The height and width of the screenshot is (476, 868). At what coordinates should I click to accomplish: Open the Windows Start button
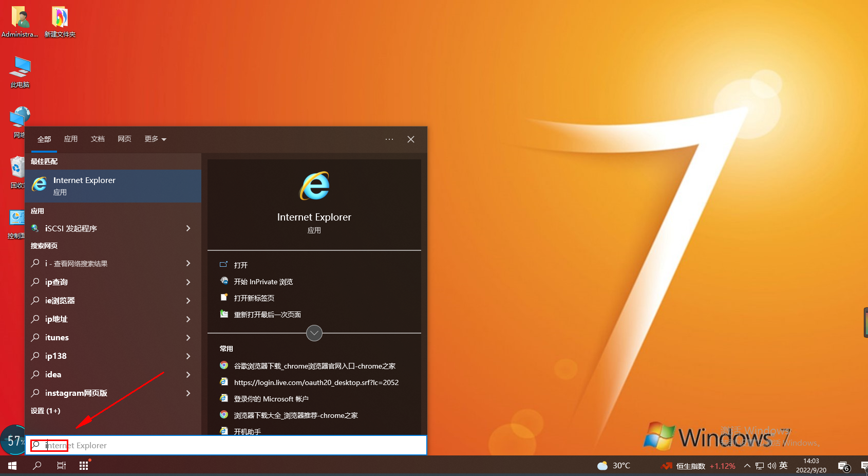pos(12,466)
